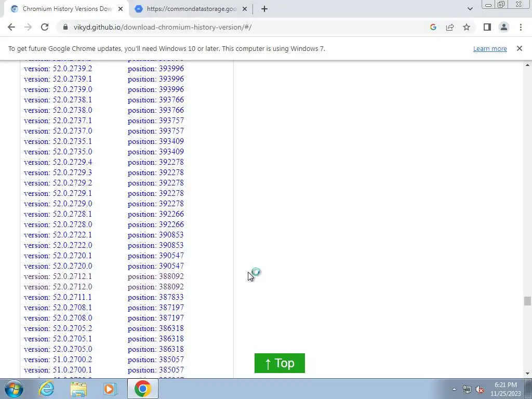Open version 52.0.2729.2 link
532x399 pixels.
pyautogui.click(x=58, y=183)
